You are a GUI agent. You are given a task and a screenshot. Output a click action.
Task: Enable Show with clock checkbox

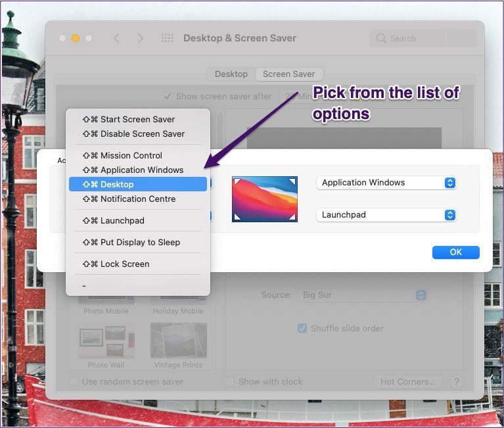[x=229, y=381]
